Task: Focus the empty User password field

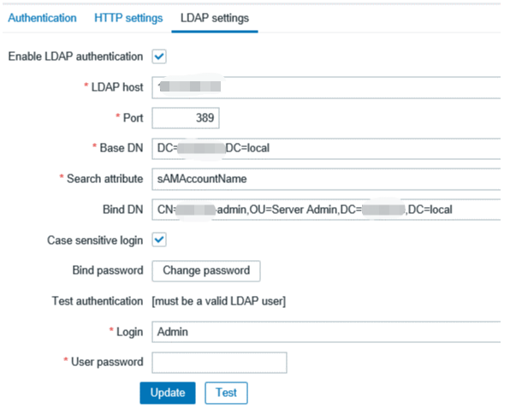Action: [219, 363]
